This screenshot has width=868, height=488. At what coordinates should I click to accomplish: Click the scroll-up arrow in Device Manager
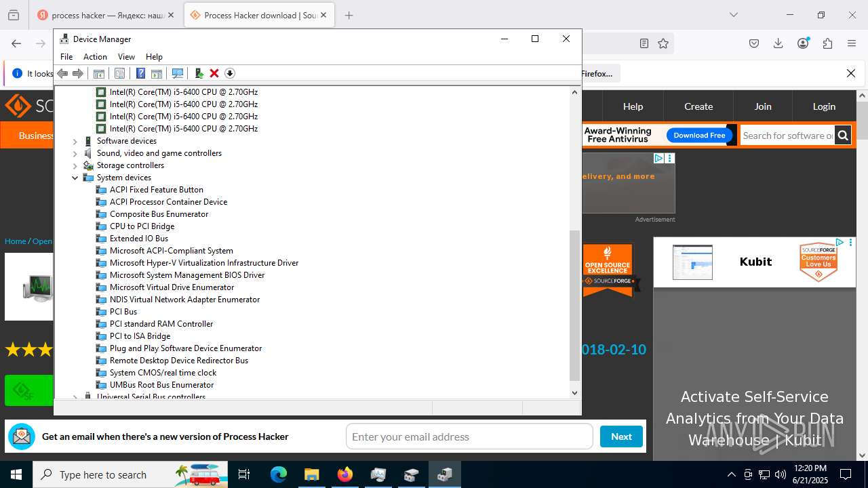point(575,91)
